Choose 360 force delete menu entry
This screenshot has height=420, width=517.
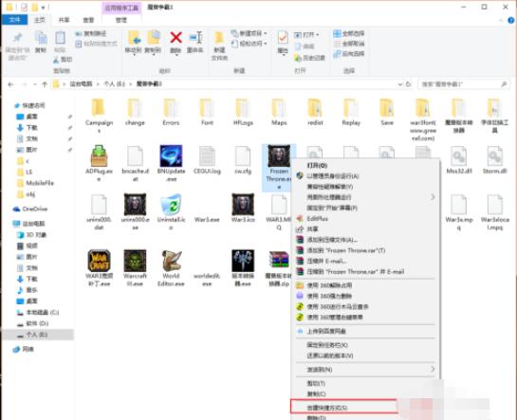click(329, 296)
